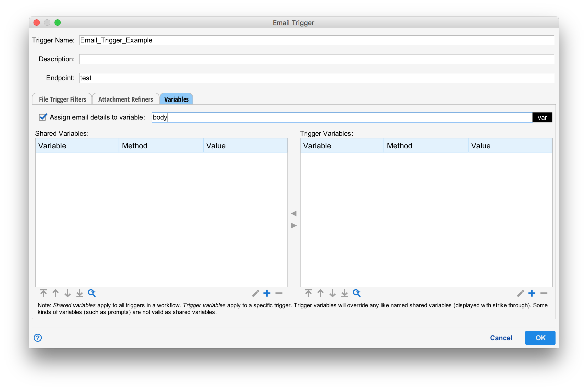Viewport: 588px width, 390px height.
Task: Click Shared Variables move to bottom icon
Action: [80, 293]
